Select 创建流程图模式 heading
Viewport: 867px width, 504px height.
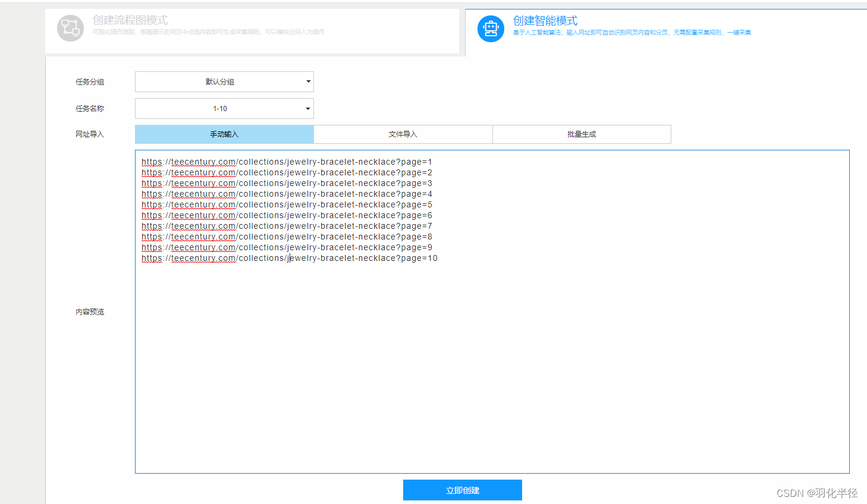tap(130, 20)
